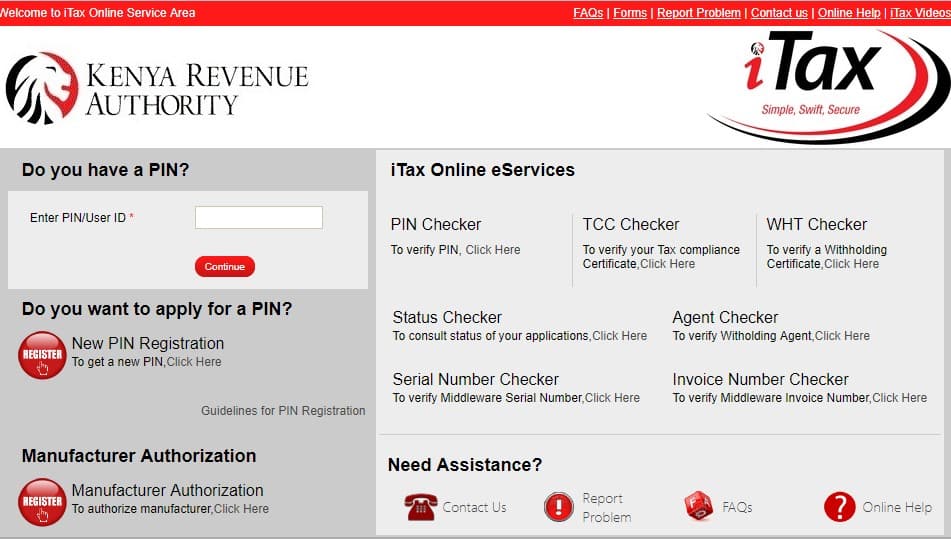The image size is (951, 540).
Task: Click Here under Invoice Number Checker
Action: pos(899,398)
